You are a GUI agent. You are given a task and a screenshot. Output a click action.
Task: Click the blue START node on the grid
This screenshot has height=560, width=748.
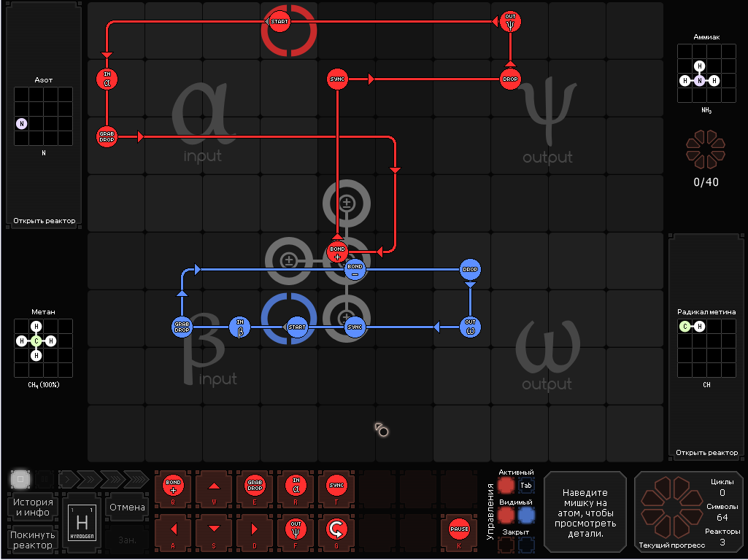click(x=297, y=327)
